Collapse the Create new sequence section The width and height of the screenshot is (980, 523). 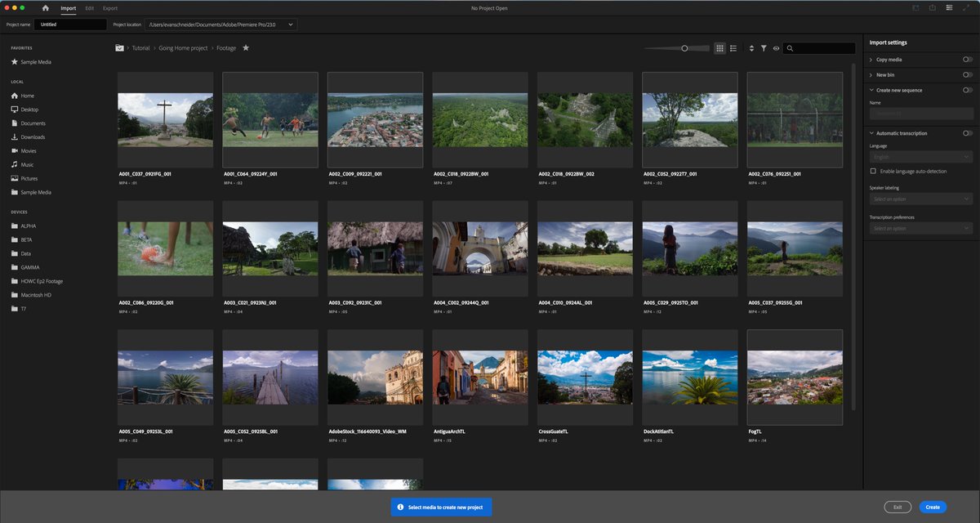[871, 90]
